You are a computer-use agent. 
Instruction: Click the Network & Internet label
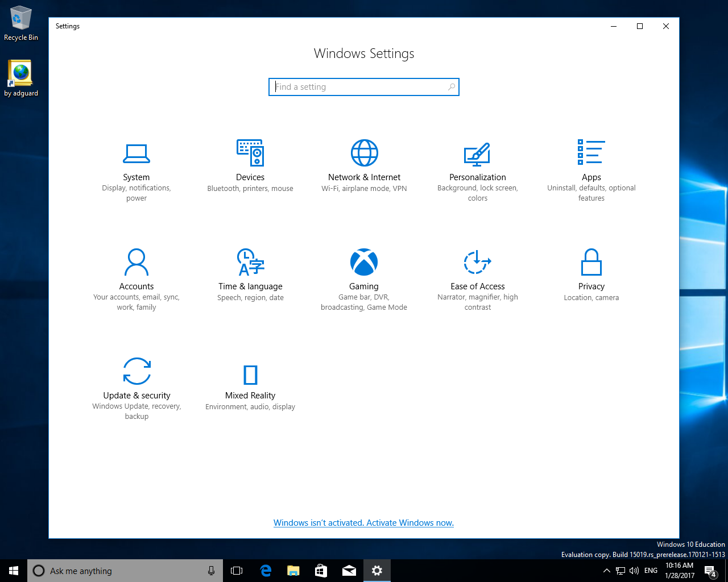click(364, 177)
